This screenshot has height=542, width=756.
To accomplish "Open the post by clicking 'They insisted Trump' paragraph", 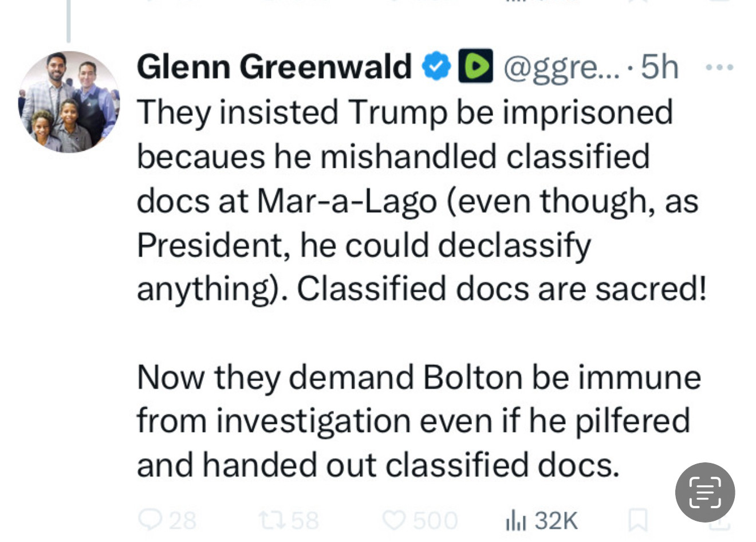I will (x=422, y=201).
